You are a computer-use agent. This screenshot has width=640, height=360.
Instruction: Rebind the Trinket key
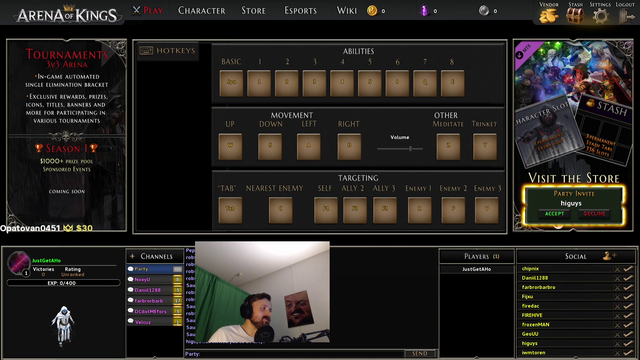tap(485, 147)
